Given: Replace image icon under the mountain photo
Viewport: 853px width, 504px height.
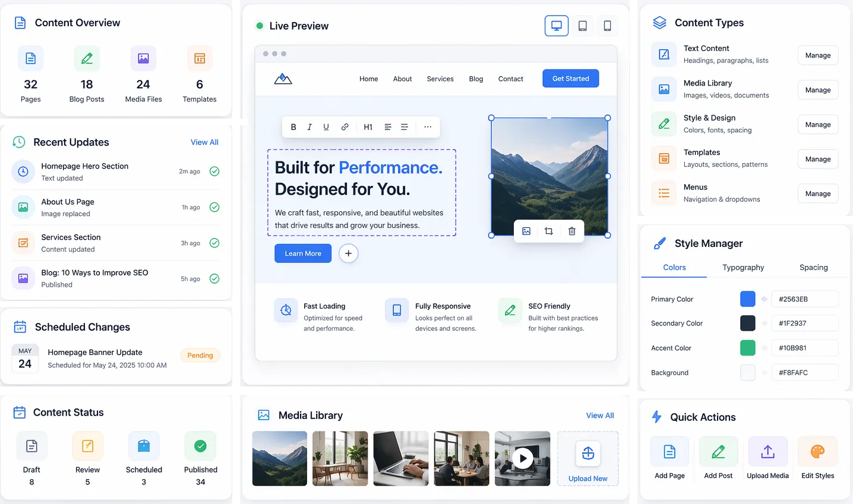Looking at the screenshot, I should [x=526, y=231].
